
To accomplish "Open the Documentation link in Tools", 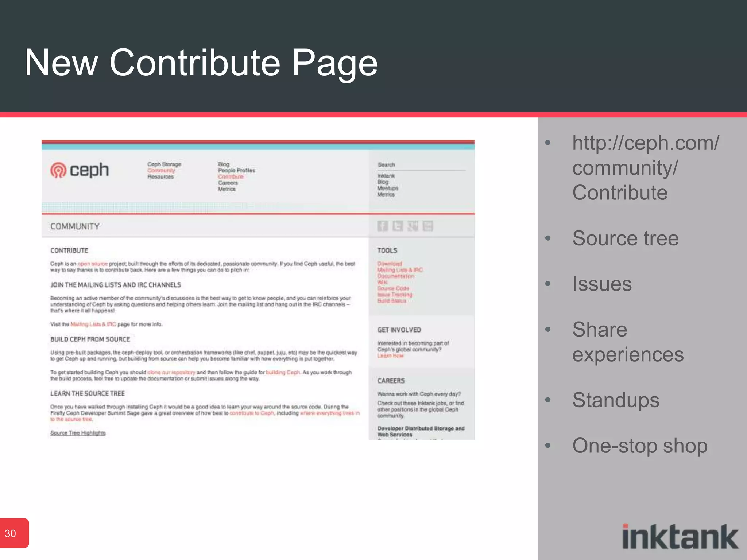I will (395, 276).
